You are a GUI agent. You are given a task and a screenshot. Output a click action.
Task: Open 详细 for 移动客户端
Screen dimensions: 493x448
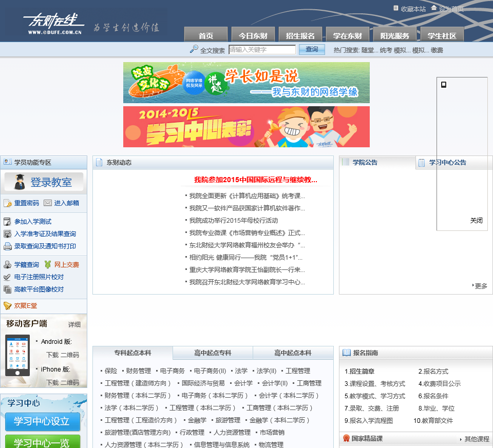74,324
